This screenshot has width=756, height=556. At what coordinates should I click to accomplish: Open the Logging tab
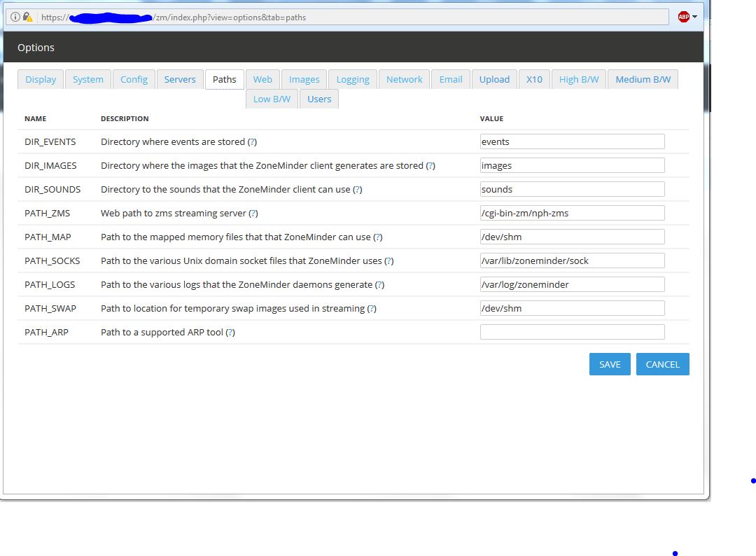(x=353, y=80)
